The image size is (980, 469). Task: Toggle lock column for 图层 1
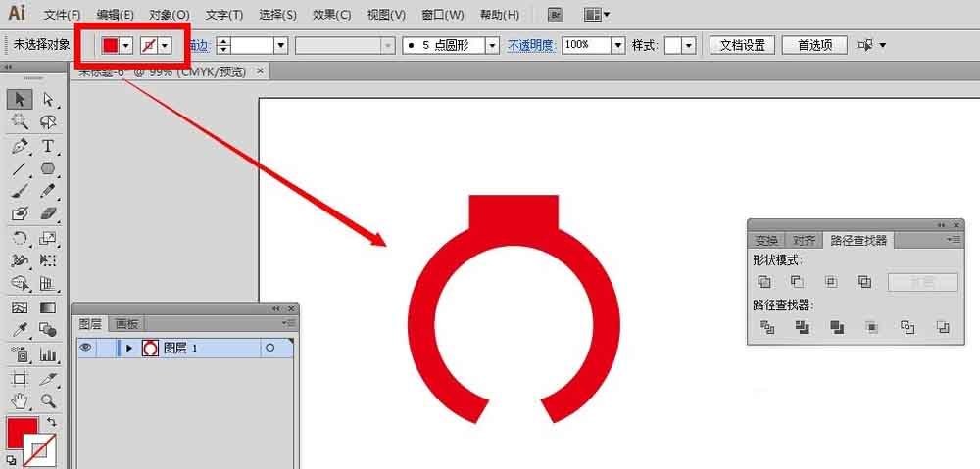pos(106,348)
